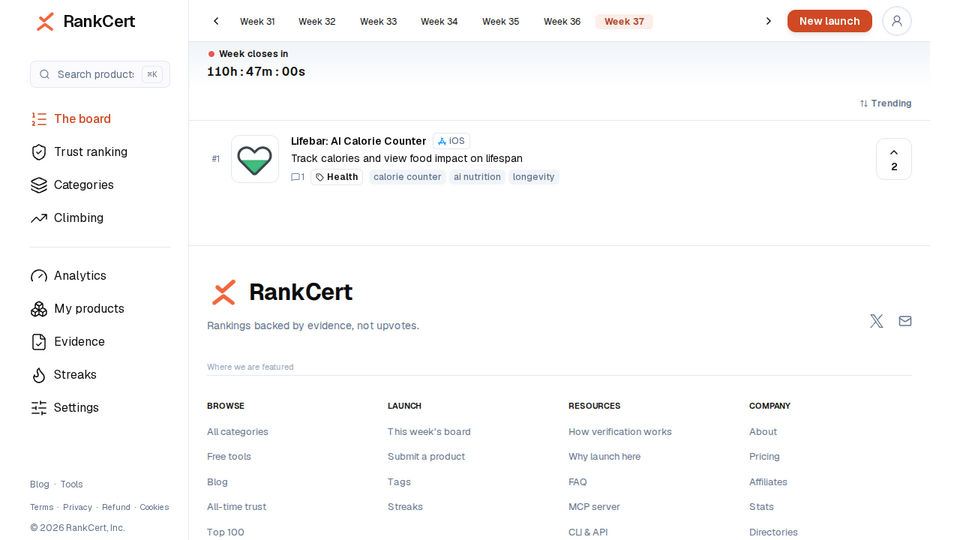Open the Top 100 footer link

pos(225,532)
